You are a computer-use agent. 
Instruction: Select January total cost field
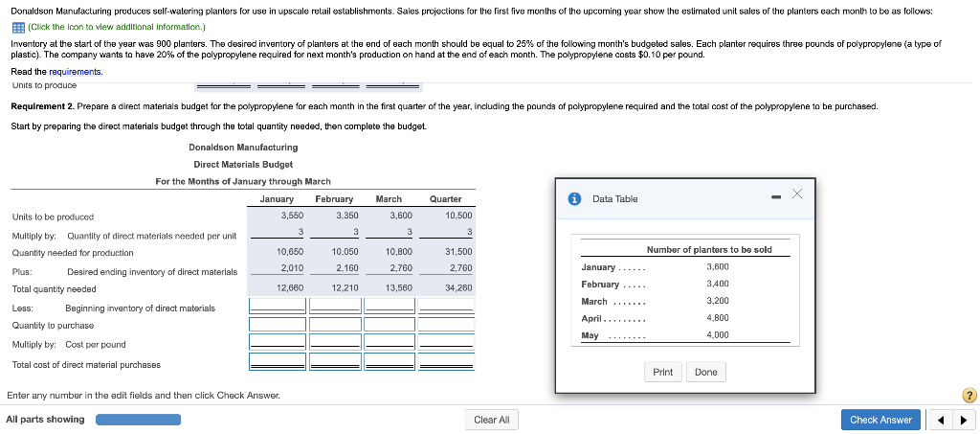(278, 361)
